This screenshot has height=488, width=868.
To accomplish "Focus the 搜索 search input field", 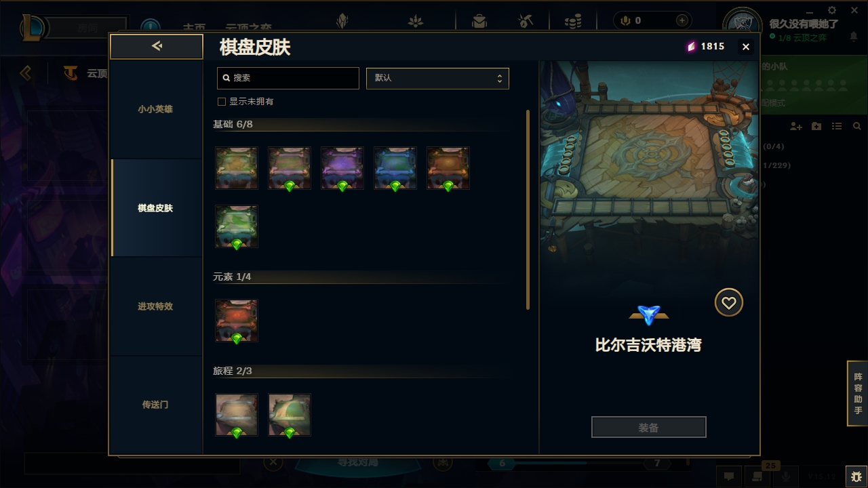I will 288,78.
